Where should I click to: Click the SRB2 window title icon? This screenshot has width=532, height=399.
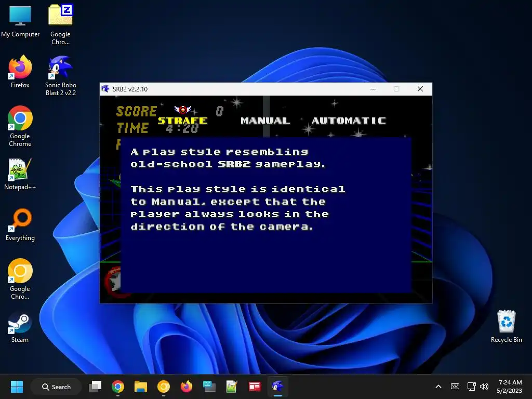(105, 89)
